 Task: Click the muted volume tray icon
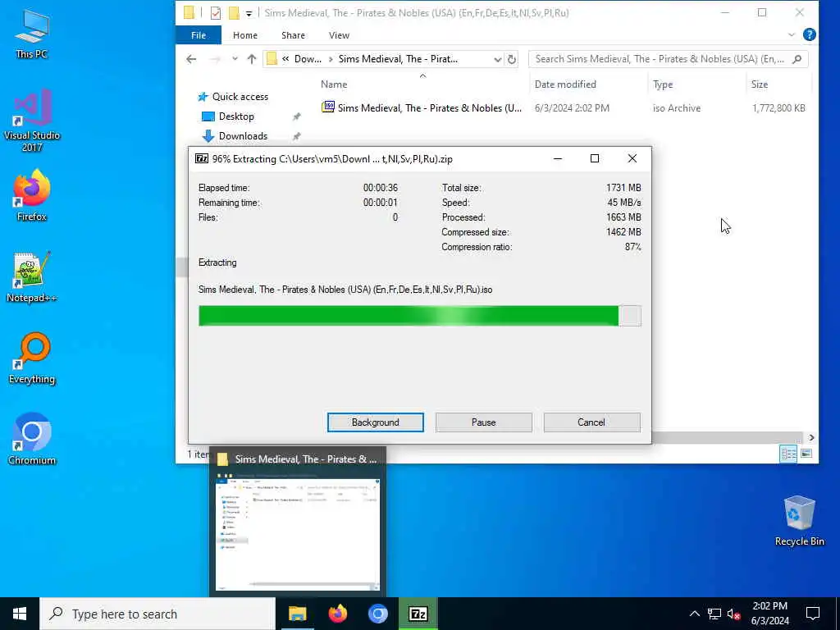click(x=733, y=614)
